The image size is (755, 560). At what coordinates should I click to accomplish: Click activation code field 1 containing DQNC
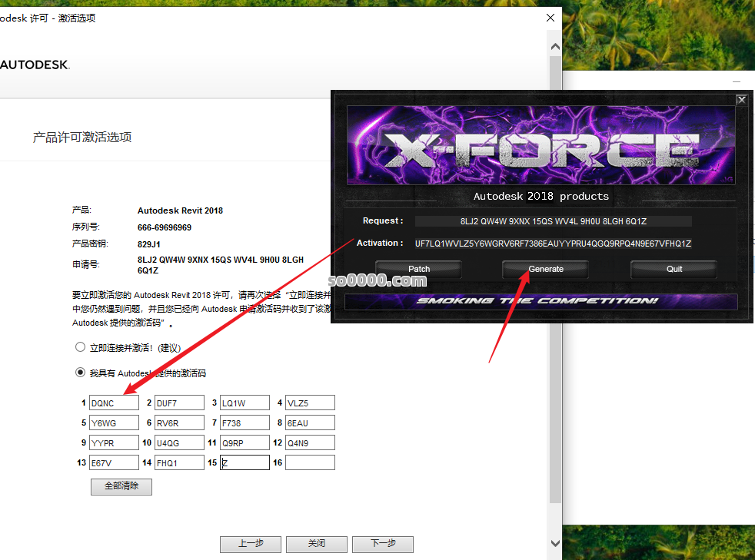pyautogui.click(x=114, y=403)
